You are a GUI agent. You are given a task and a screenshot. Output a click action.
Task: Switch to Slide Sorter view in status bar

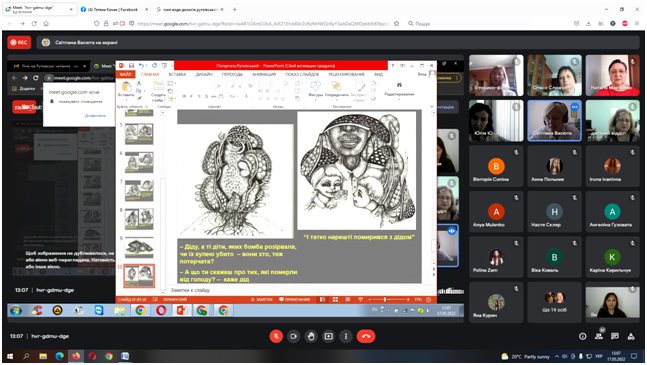point(335,299)
